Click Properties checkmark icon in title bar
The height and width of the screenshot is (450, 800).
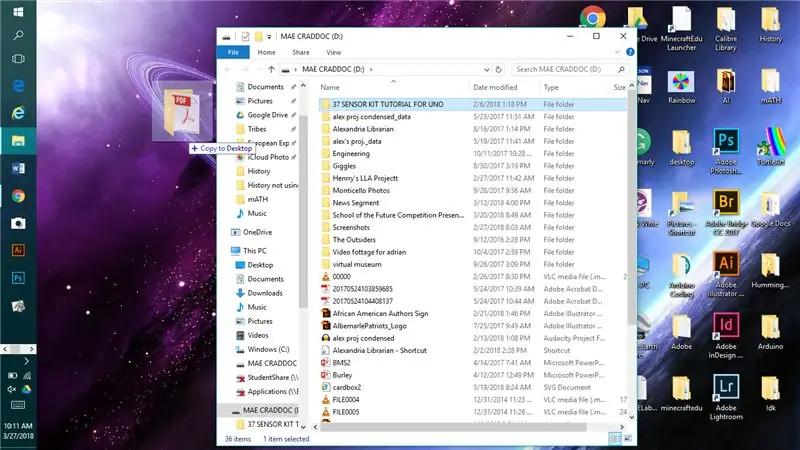(x=245, y=36)
